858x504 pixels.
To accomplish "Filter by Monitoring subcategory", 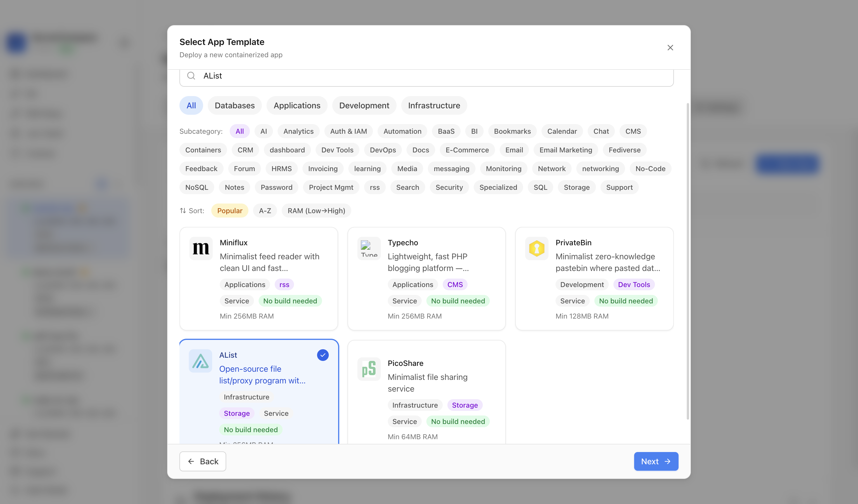I will point(503,169).
